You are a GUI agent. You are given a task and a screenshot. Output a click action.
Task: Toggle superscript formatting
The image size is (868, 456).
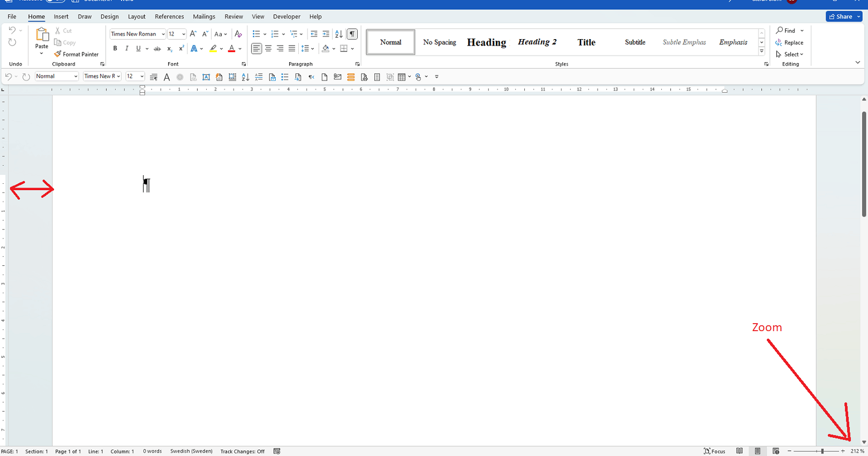181,49
